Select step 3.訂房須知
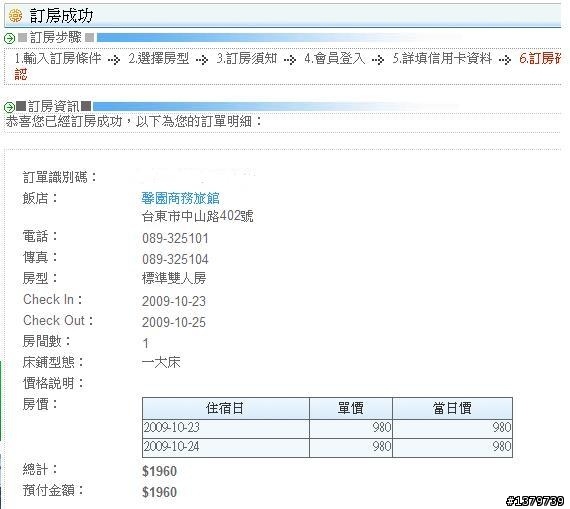This screenshot has height=509, width=570. pos(247,58)
